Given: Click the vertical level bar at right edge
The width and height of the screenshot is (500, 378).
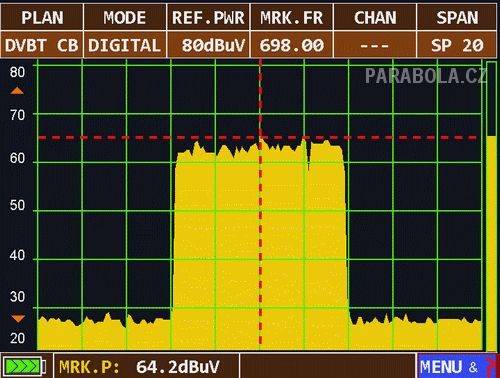Looking at the screenshot, I should [491, 206].
